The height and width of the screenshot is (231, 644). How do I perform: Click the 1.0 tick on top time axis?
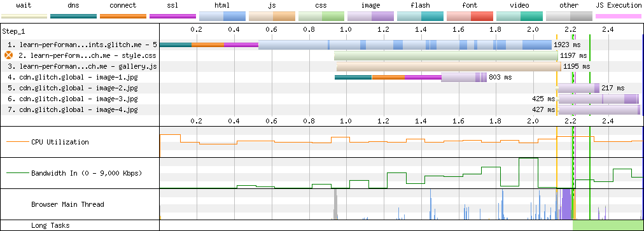(x=346, y=30)
